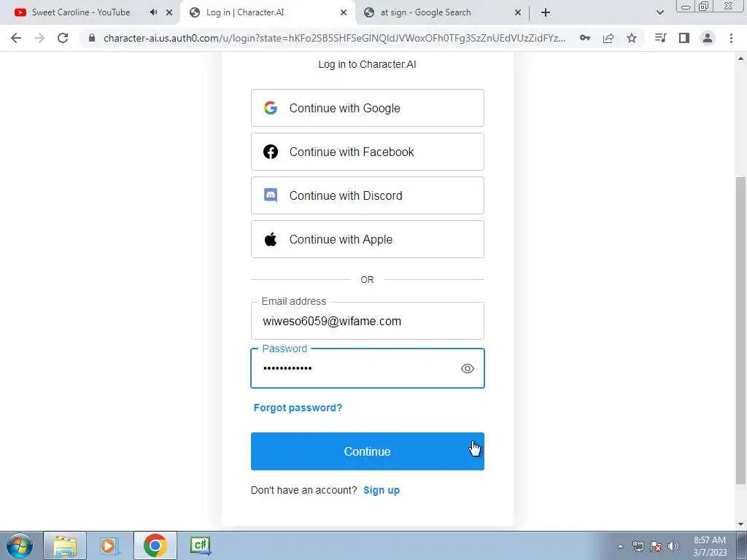
Task: Open a new browser tab
Action: [546, 12]
